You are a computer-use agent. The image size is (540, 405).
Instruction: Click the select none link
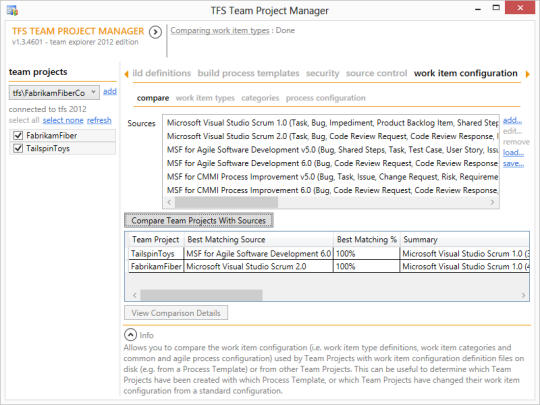(63, 120)
